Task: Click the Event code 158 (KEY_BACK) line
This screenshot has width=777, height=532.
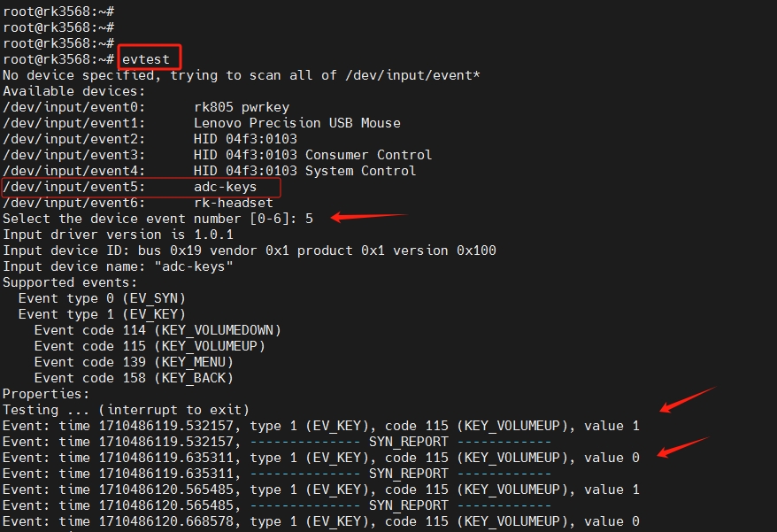Action: pos(134,378)
